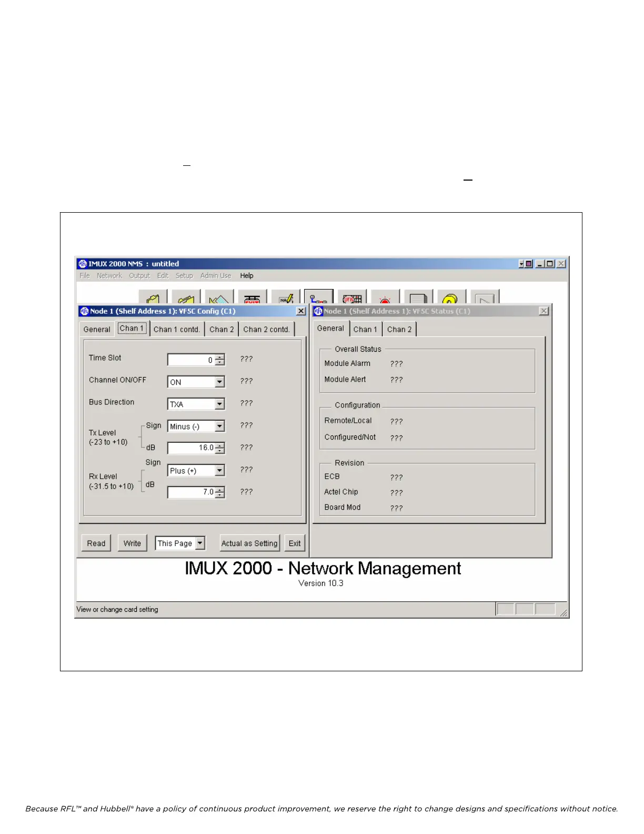Increase Rx Level dB with up arrow
This screenshot has width=644, height=834.
pos(220,490)
